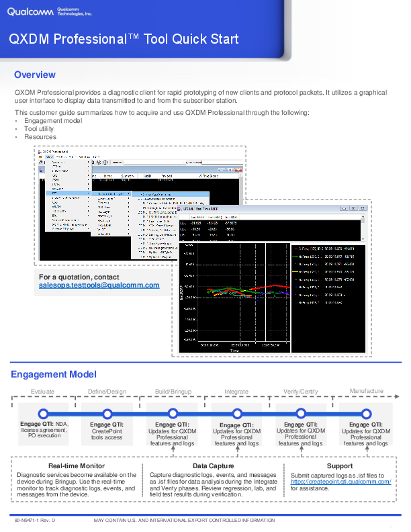The width and height of the screenshot is (411, 532).
Task: Click the Define/Design stage label
Action: (107, 392)
